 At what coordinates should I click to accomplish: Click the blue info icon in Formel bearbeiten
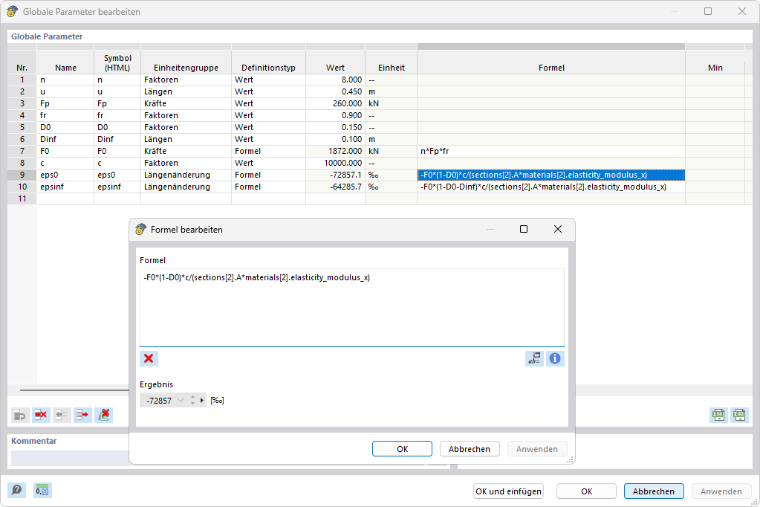(555, 359)
